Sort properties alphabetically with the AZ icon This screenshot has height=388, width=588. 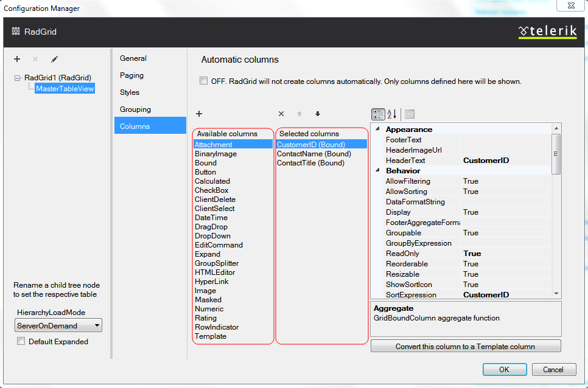click(x=392, y=114)
